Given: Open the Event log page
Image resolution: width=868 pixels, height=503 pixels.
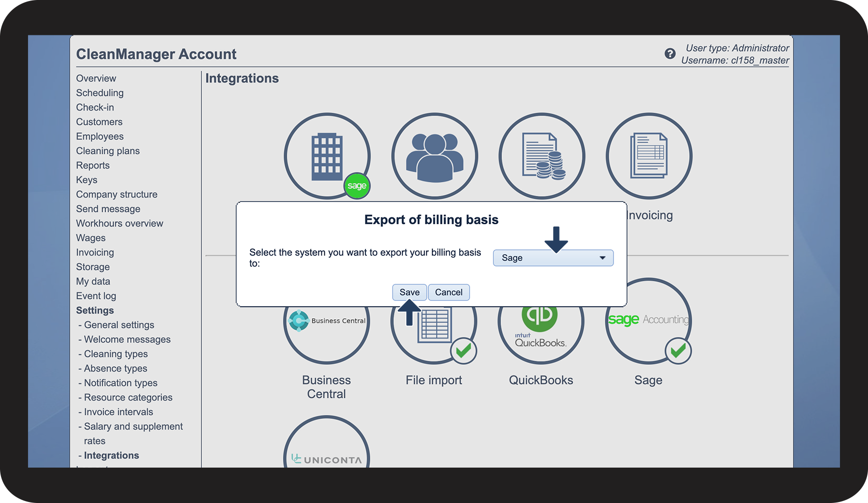Looking at the screenshot, I should point(96,296).
